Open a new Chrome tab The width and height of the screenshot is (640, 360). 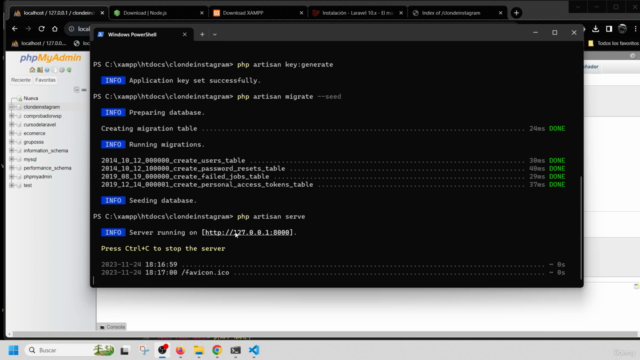(516, 13)
